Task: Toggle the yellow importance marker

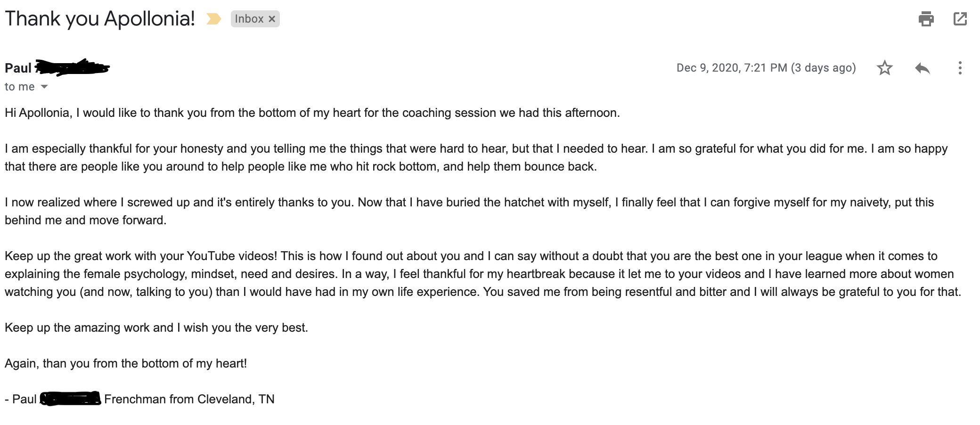Action: pos(213,19)
